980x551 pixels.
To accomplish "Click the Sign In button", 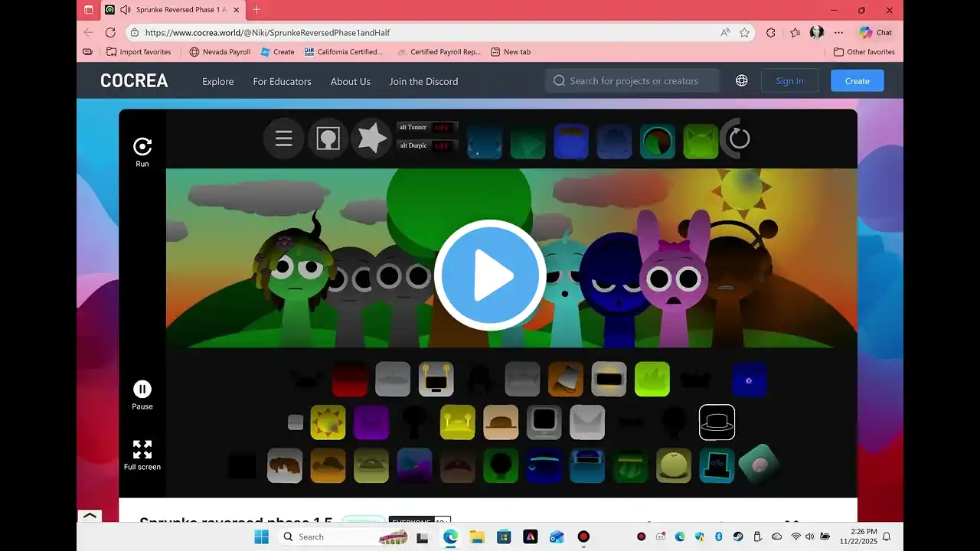I will click(790, 80).
